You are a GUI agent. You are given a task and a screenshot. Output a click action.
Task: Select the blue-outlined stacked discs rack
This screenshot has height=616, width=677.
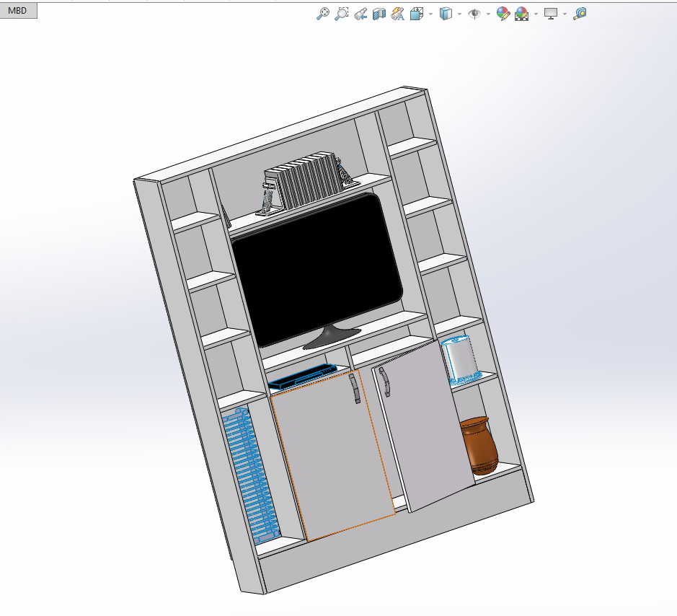pyautogui.click(x=250, y=475)
